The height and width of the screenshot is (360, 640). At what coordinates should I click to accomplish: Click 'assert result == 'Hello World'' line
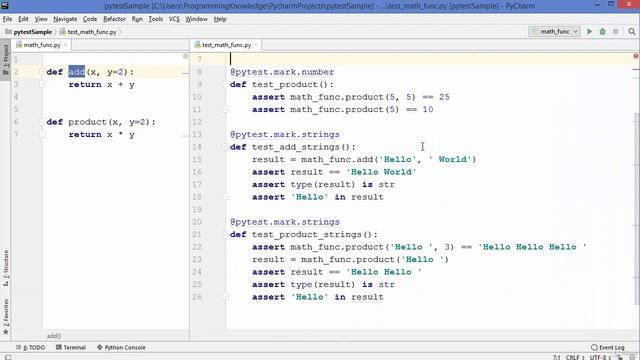tap(334, 172)
